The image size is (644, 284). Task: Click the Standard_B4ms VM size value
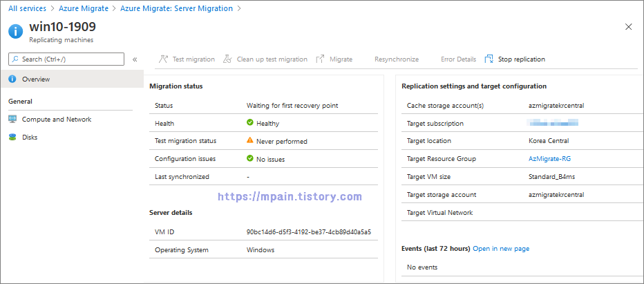(x=551, y=177)
